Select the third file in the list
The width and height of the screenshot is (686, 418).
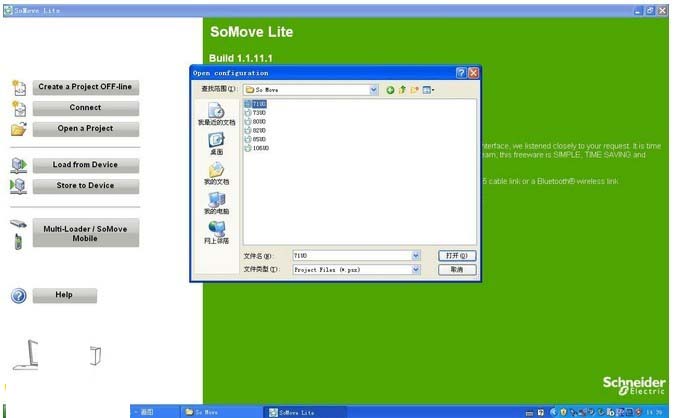pyautogui.click(x=256, y=122)
